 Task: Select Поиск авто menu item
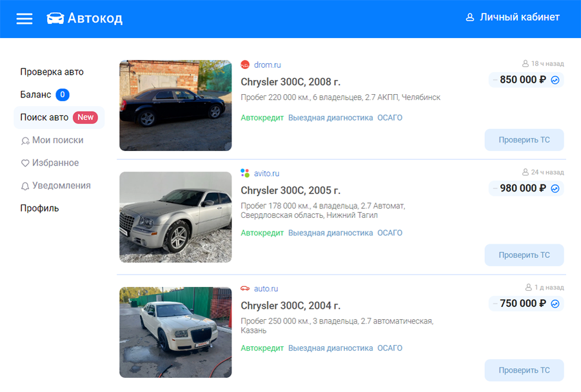point(59,117)
